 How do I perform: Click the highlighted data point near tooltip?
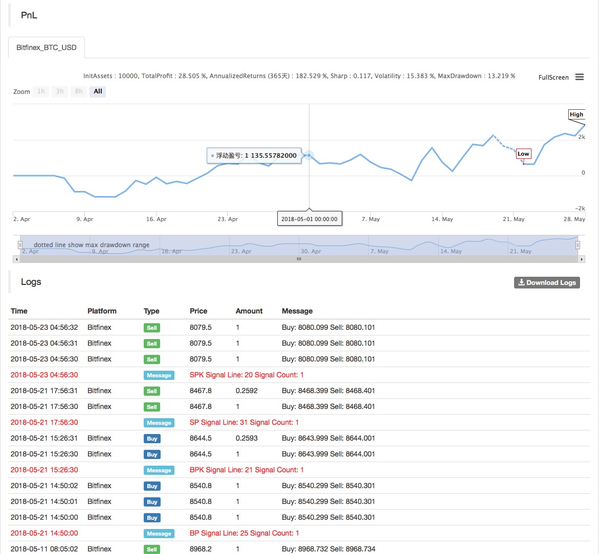[x=309, y=156]
